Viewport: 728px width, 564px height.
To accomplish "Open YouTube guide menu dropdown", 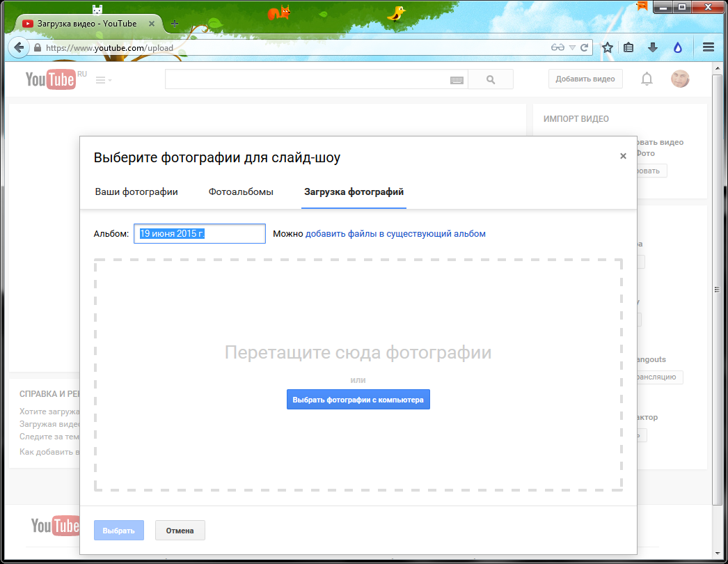I will [x=104, y=80].
